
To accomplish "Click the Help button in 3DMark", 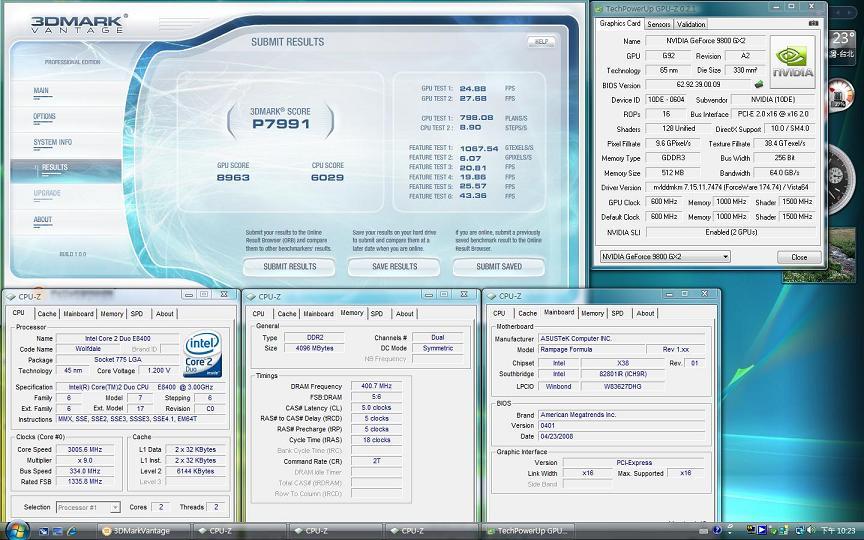I will 540,42.
